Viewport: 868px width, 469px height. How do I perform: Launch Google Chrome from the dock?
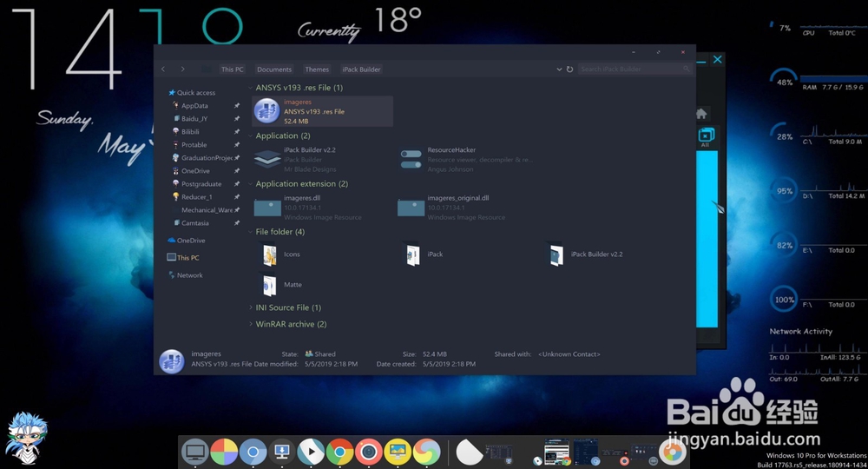(340, 452)
